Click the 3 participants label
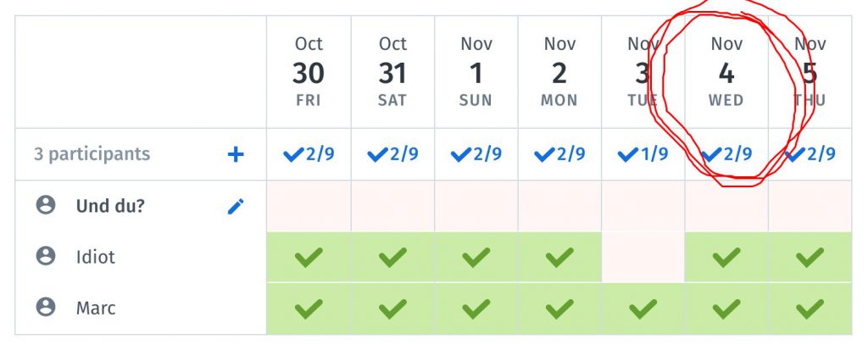This screenshot has height=345, width=868. coord(92,154)
